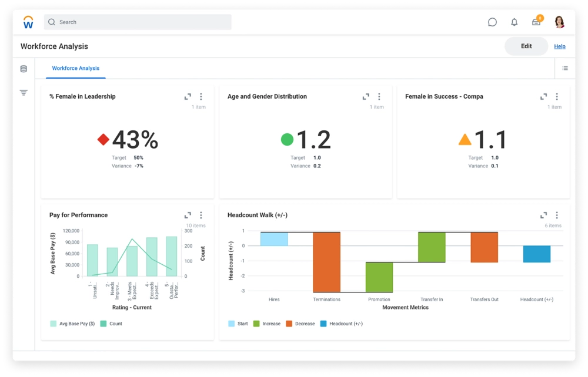
Task: Switch to the Workforce Analysis tab
Action: [75, 68]
